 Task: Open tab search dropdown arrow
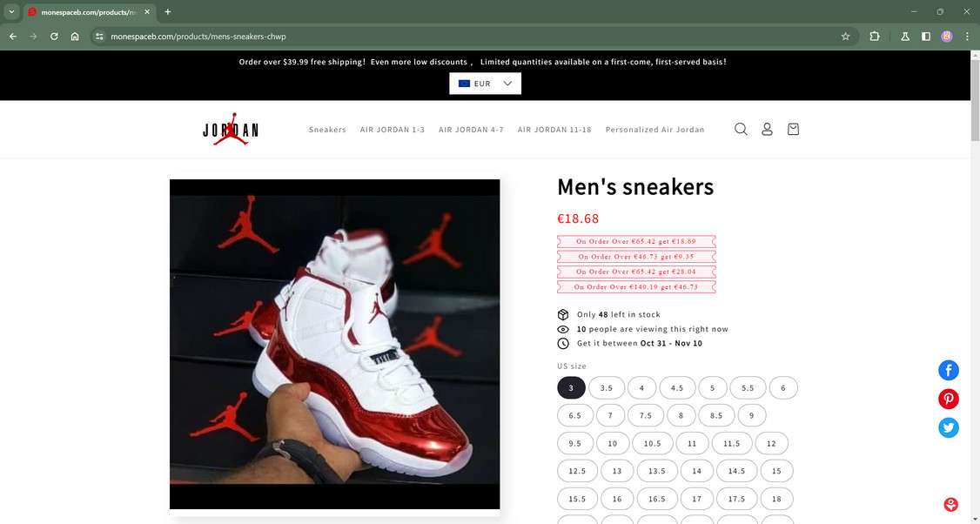[x=11, y=12]
